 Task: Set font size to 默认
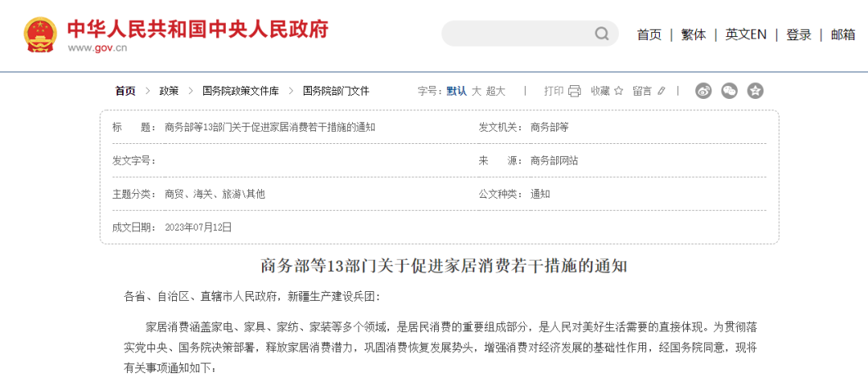(x=457, y=92)
